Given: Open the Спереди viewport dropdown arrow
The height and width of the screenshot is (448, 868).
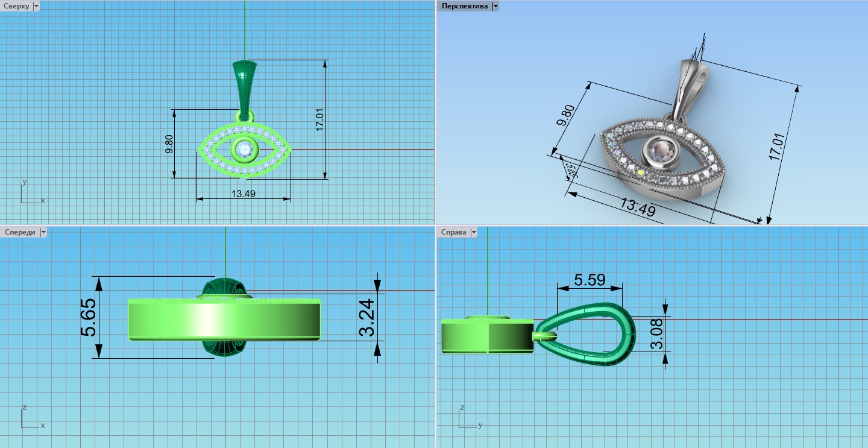Looking at the screenshot, I should [x=42, y=232].
